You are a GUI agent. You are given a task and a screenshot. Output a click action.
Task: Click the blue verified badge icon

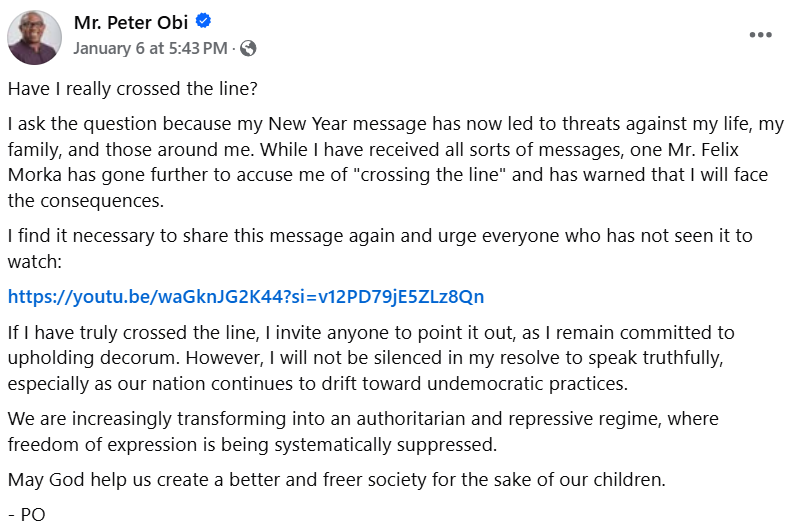click(x=202, y=22)
